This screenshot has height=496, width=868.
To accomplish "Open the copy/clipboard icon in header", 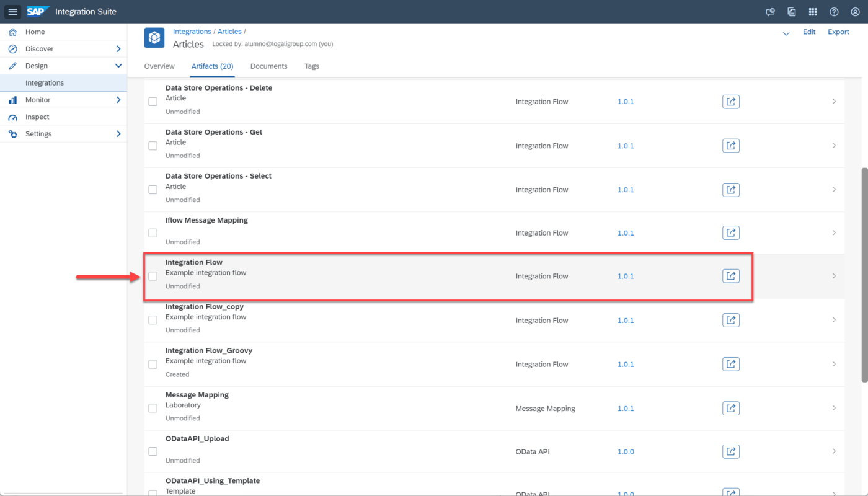I will tap(792, 12).
